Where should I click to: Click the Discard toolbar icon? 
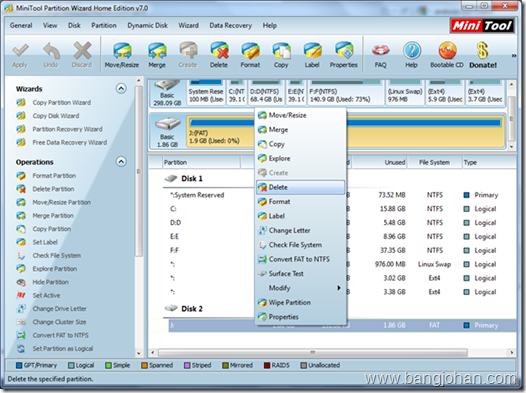(x=82, y=55)
